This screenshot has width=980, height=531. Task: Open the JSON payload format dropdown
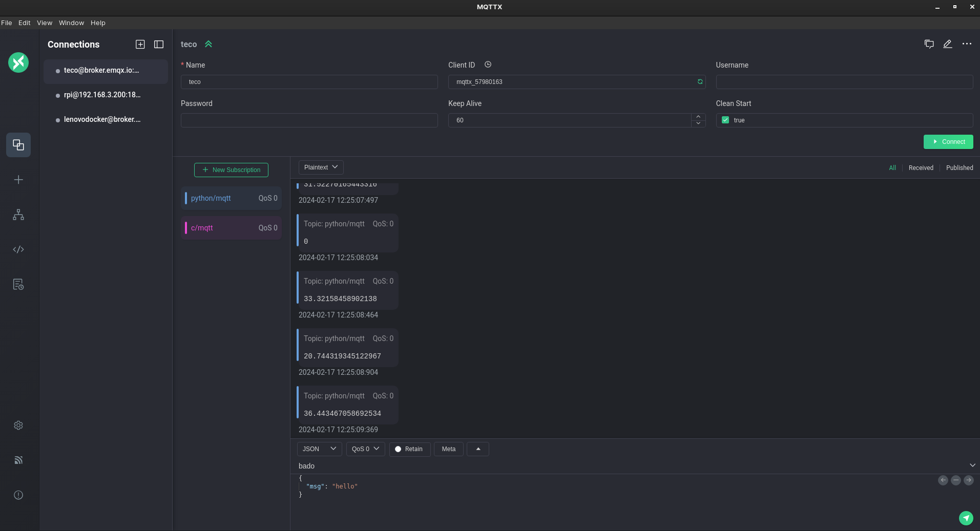pos(320,449)
